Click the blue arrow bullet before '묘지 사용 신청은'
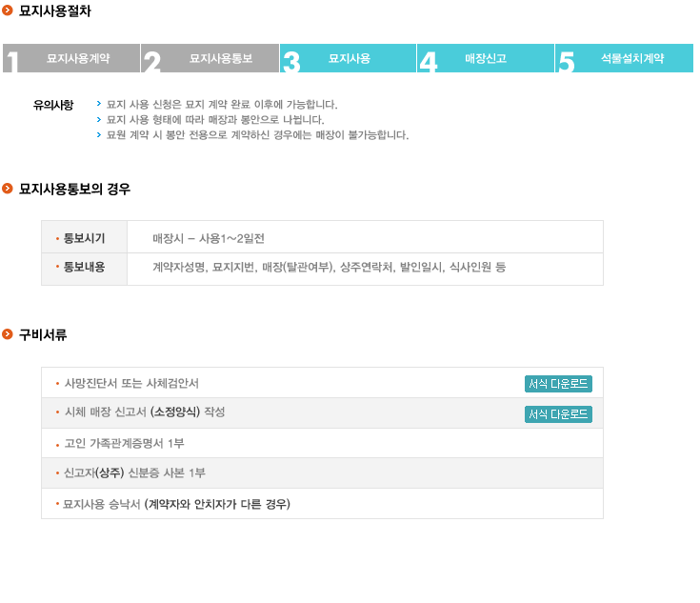Screen dimensions: 700x603 [x=99, y=104]
